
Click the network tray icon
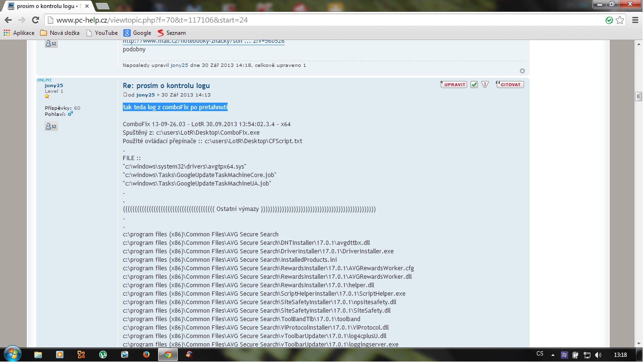click(x=587, y=355)
